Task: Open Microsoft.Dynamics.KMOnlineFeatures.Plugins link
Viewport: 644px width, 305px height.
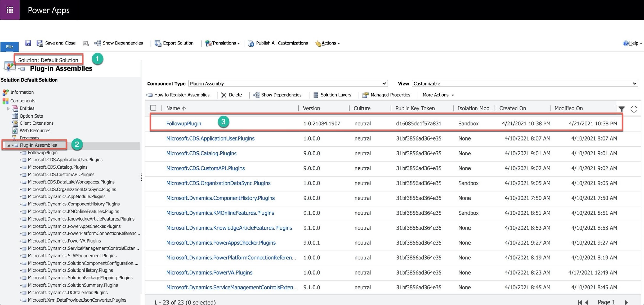Action: point(220,213)
